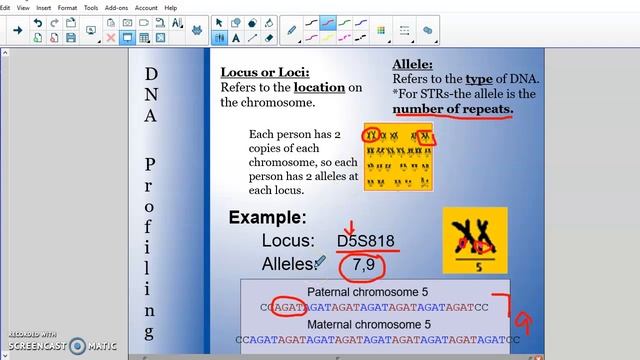640x360 pixels.
Task: Choose the Text A tool
Action: coord(236,38)
